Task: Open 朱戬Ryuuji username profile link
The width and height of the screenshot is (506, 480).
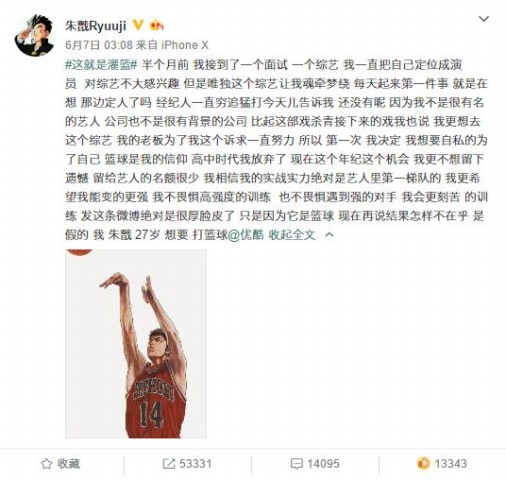Action: [x=96, y=26]
